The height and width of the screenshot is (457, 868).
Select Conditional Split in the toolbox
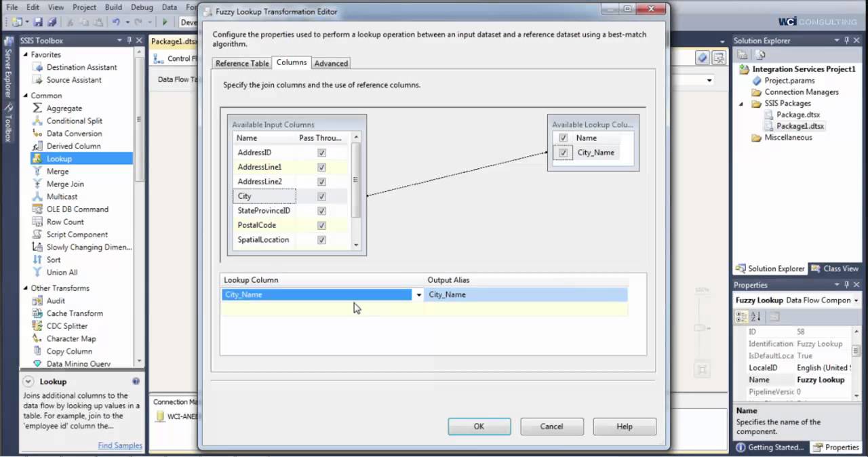pyautogui.click(x=75, y=121)
